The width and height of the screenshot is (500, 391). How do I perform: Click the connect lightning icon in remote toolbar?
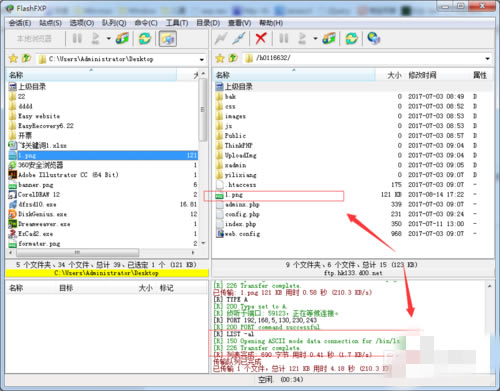coord(221,38)
